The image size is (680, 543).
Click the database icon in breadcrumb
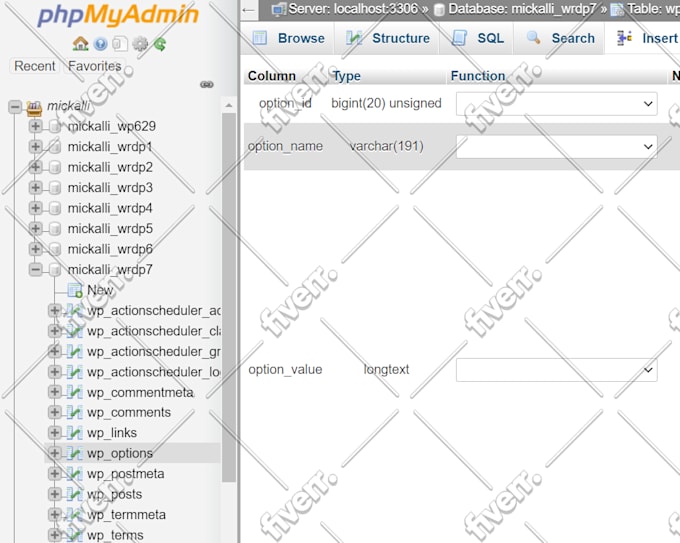point(439,10)
